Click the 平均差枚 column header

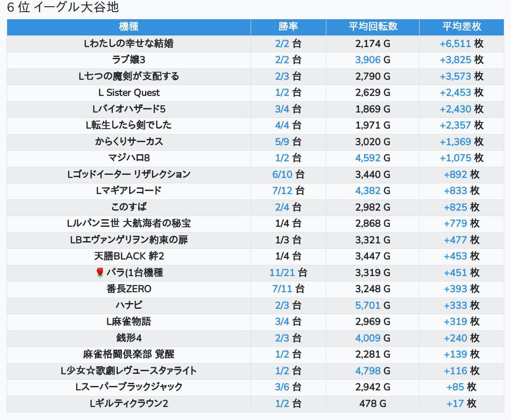pyautogui.click(x=461, y=27)
